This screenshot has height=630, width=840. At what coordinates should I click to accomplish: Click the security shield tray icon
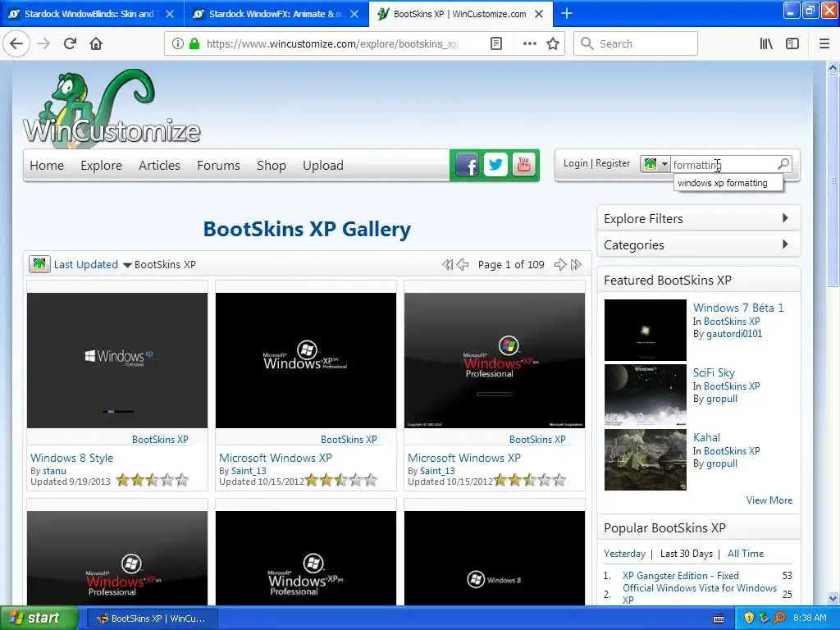click(749, 619)
